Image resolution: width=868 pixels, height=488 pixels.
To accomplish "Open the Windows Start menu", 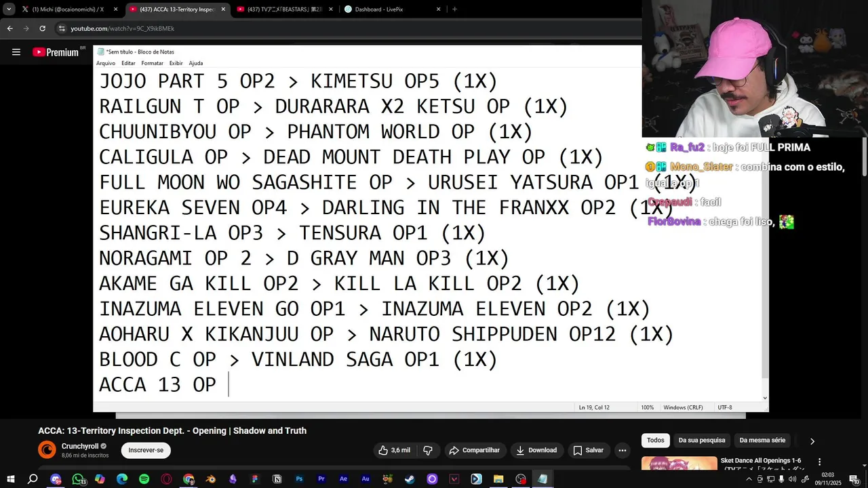I will (x=11, y=479).
